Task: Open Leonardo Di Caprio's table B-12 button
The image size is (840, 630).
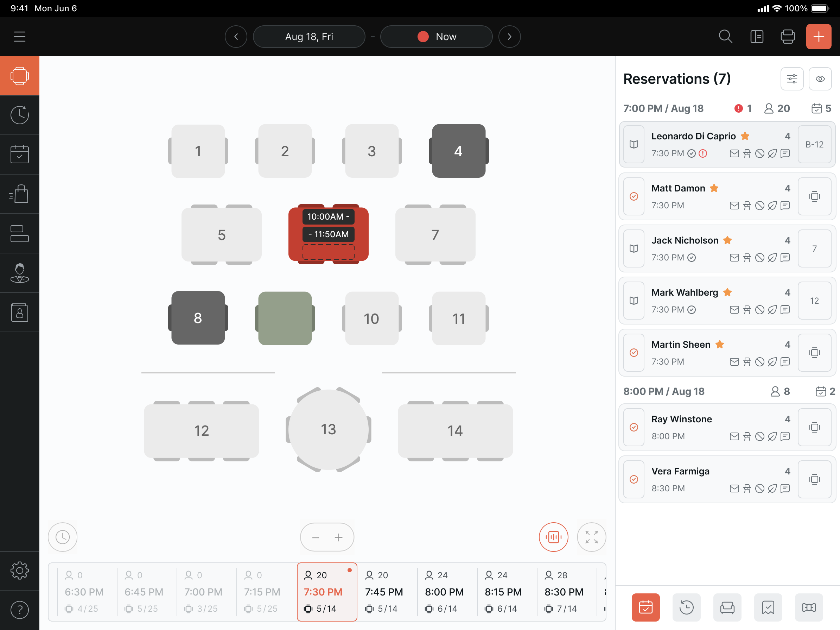Action: coord(814,144)
